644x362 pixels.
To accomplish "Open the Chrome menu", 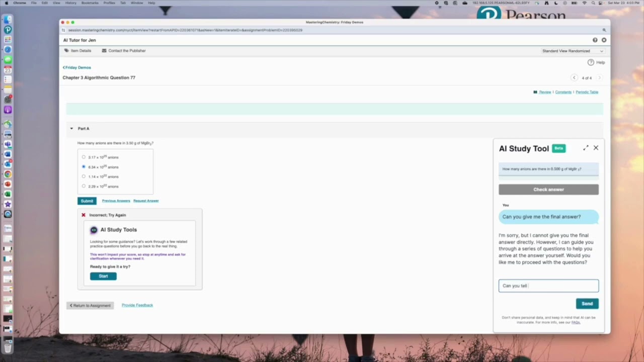I will 19,3.
